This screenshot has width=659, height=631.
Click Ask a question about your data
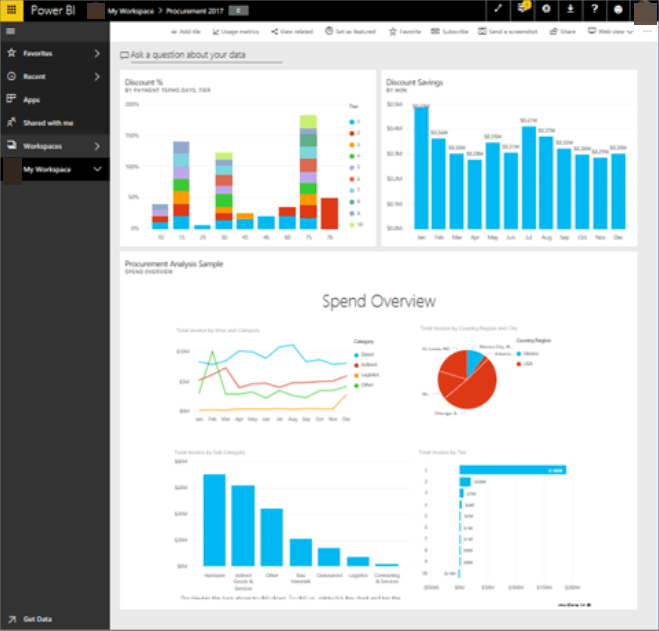(x=188, y=55)
